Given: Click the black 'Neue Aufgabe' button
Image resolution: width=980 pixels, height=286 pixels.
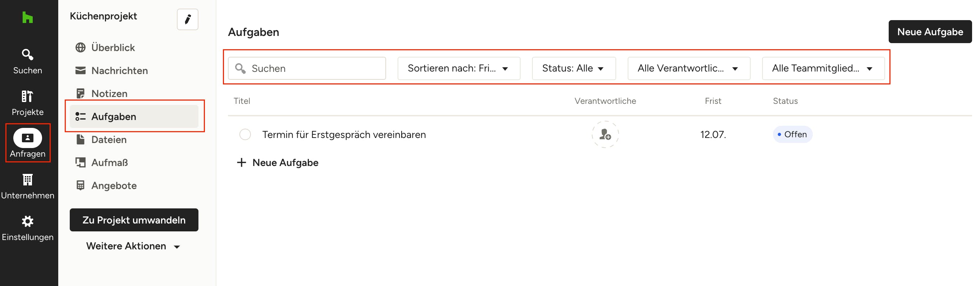Looking at the screenshot, I should pos(930,32).
